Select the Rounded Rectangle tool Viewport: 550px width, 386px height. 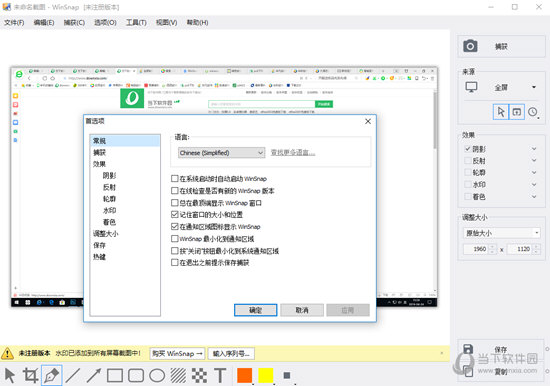click(136, 375)
